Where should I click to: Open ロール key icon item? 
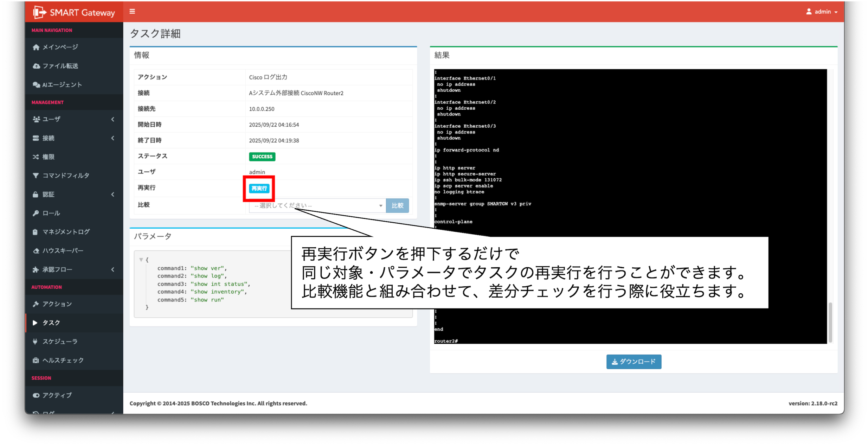pyautogui.click(x=36, y=213)
